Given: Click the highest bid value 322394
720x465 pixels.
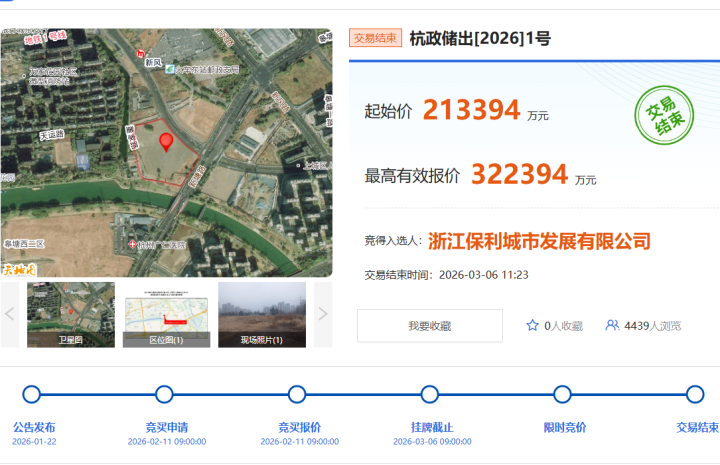Looking at the screenshot, I should coord(520,174).
